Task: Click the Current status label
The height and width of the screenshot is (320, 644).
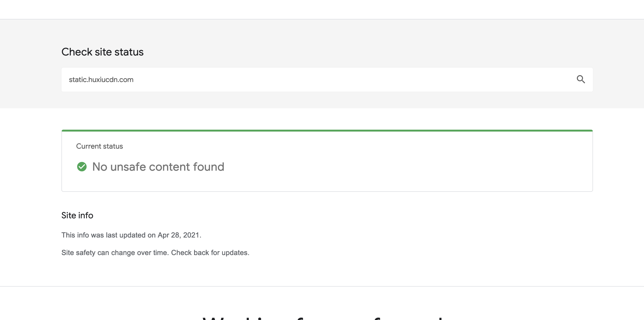Action: click(x=99, y=146)
